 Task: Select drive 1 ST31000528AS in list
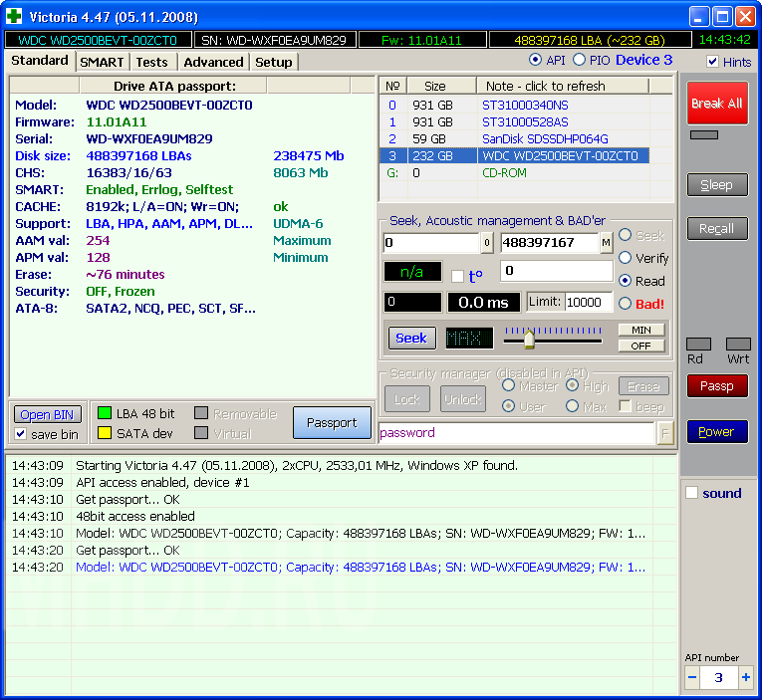click(x=514, y=121)
